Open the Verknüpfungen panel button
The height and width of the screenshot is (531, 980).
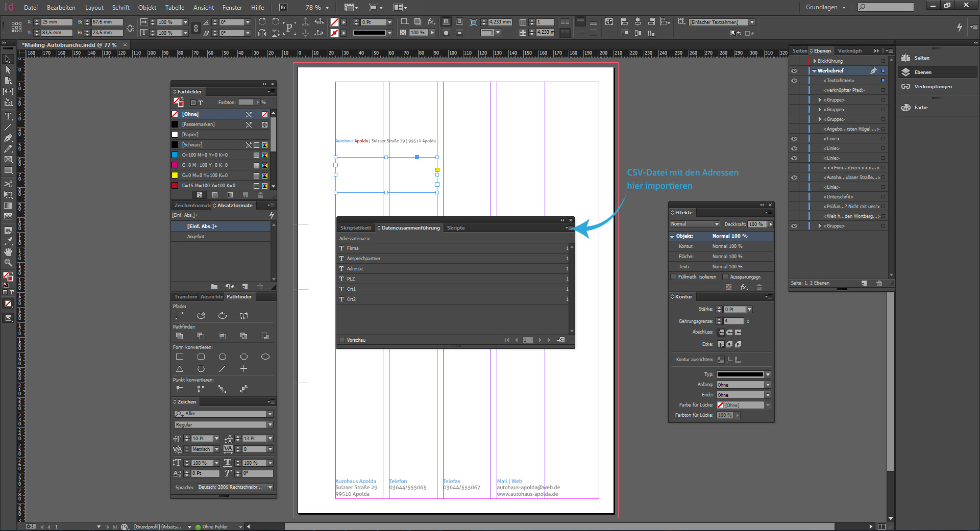(x=932, y=87)
